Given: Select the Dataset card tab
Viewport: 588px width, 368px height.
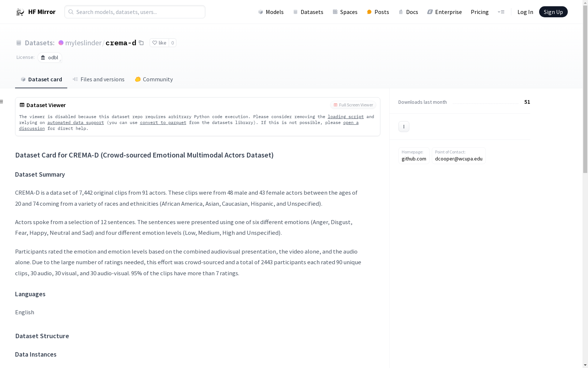Looking at the screenshot, I should tap(41, 79).
